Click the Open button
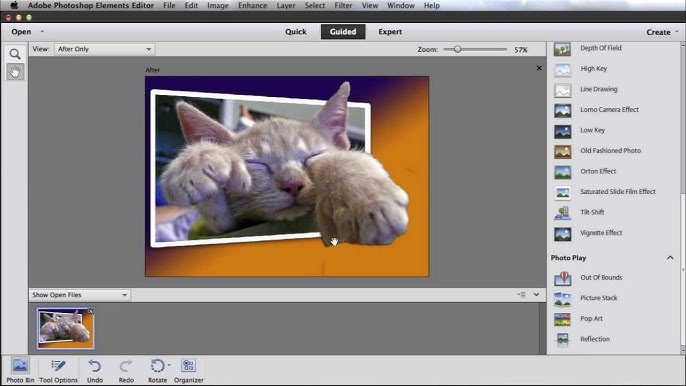 (21, 32)
